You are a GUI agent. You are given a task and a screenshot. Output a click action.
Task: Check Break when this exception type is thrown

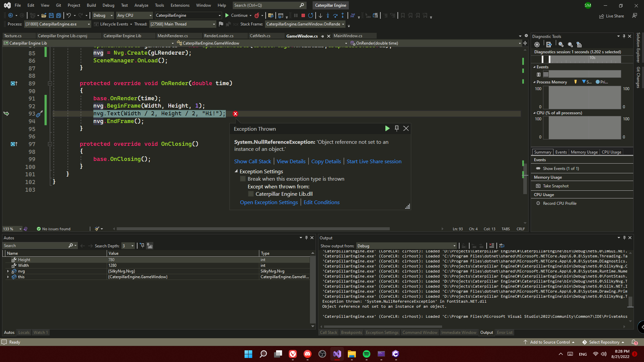(x=243, y=179)
